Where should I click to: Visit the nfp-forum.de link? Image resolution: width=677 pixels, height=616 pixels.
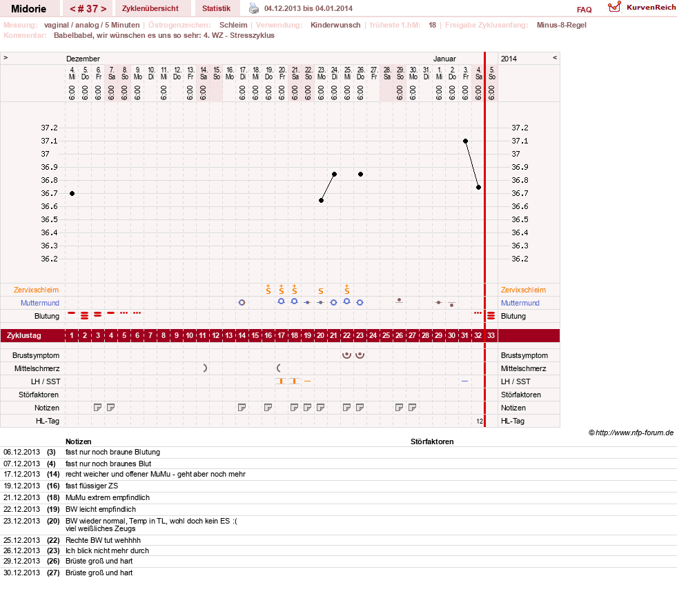coord(634,433)
